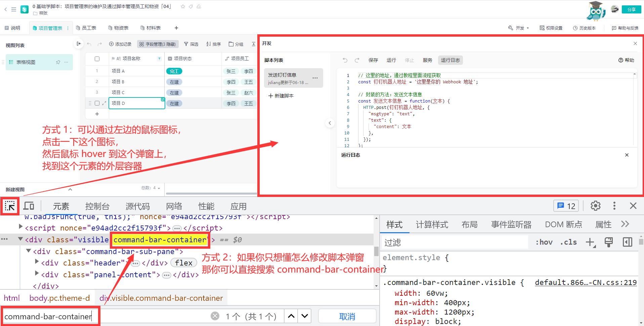Click 取消 to cancel DevTools search
This screenshot has height=326, width=644.
pyautogui.click(x=347, y=316)
